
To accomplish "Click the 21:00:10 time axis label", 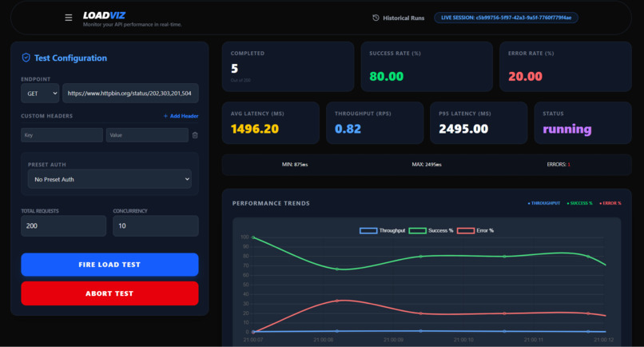I will pyautogui.click(x=463, y=340).
